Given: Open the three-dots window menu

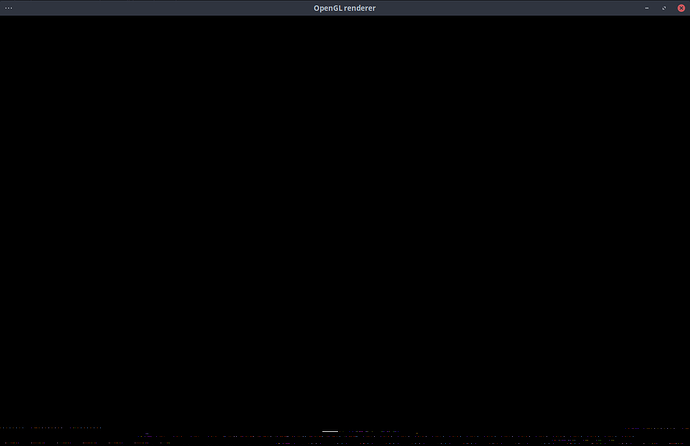Looking at the screenshot, I should click(x=8, y=8).
